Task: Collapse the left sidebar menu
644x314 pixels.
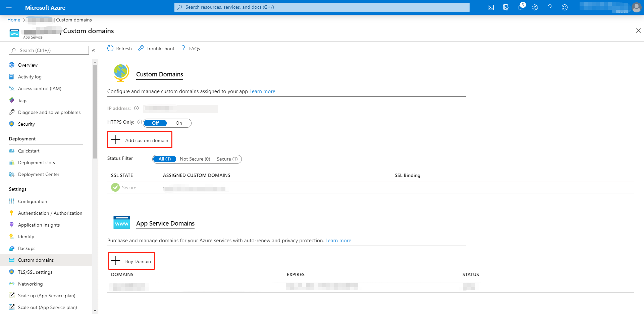Action: click(94, 51)
